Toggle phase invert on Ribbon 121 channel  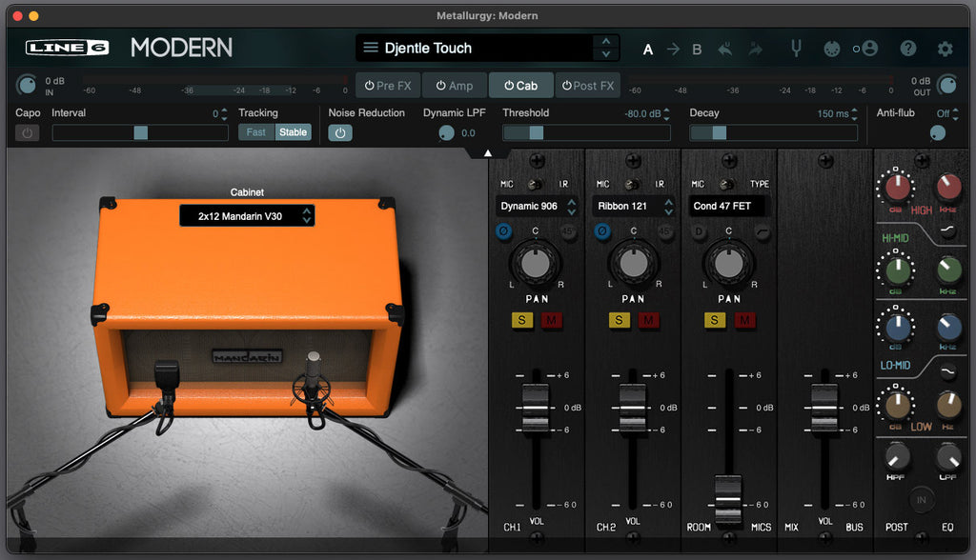(x=601, y=231)
